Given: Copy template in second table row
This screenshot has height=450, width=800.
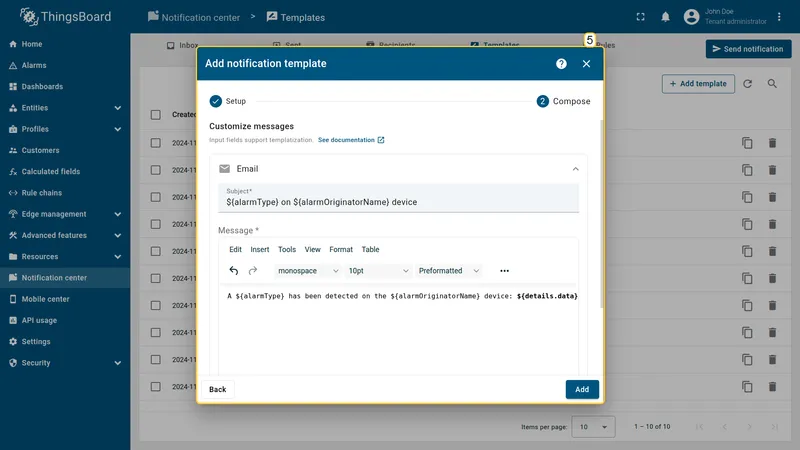Looking at the screenshot, I should click(747, 170).
